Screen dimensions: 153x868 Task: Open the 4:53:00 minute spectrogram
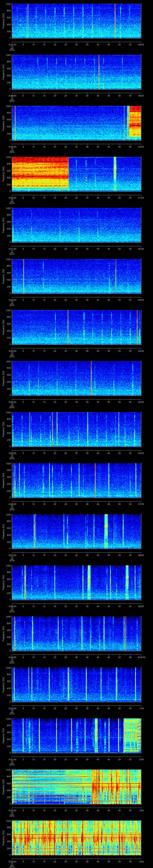(77, 327)
